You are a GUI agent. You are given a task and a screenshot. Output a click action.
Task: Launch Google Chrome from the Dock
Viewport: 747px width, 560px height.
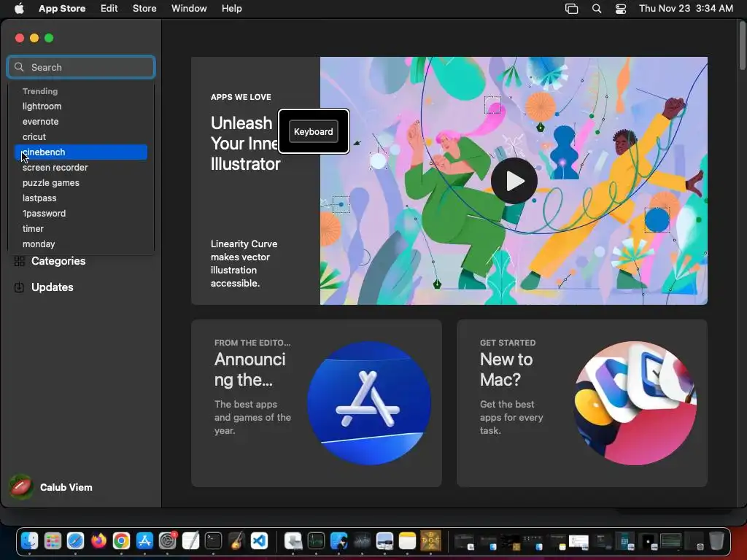pos(122,541)
